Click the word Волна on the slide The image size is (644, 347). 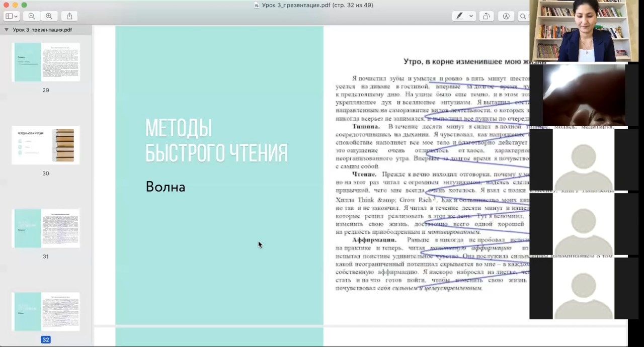coord(166,187)
